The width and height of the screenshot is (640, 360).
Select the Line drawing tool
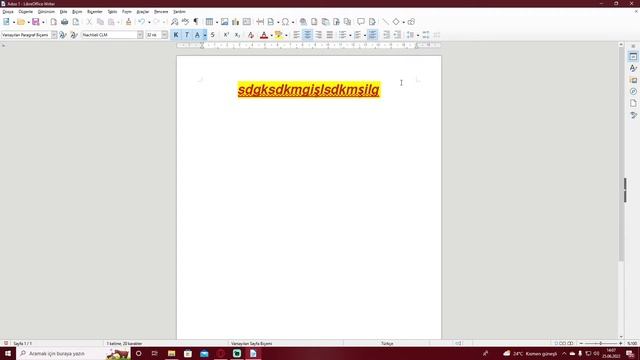tap(385, 22)
